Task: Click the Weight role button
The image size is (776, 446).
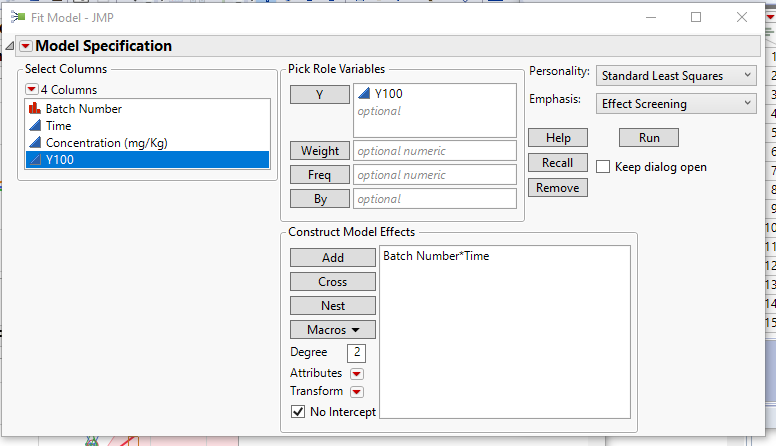Action: pyautogui.click(x=320, y=150)
